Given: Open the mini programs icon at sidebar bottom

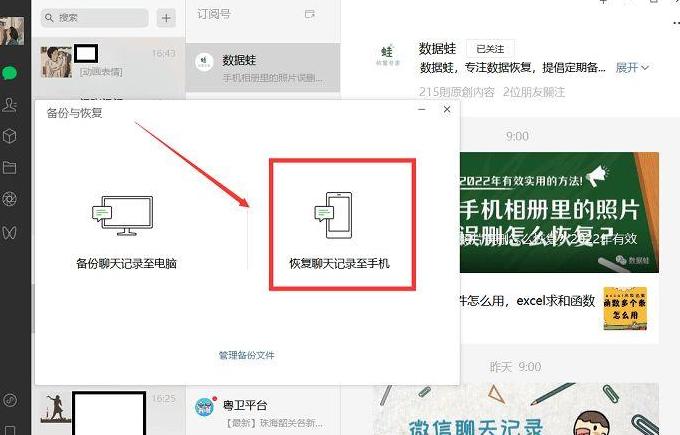Looking at the screenshot, I should pyautogui.click(x=10, y=399).
